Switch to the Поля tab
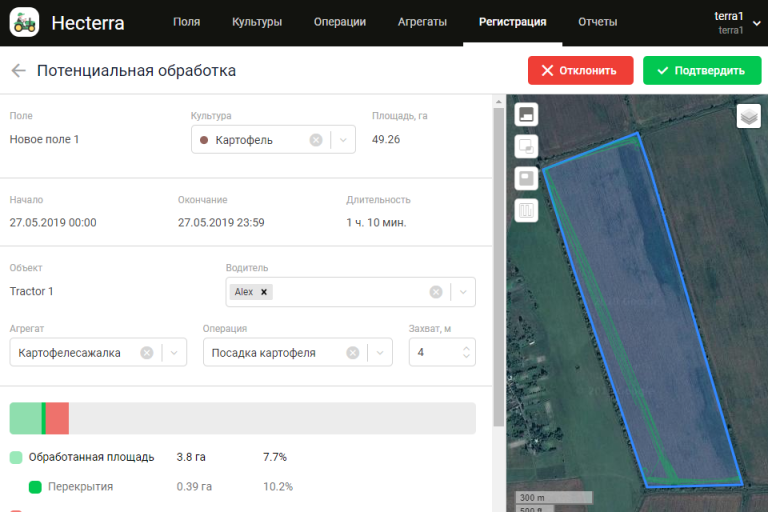 point(186,22)
